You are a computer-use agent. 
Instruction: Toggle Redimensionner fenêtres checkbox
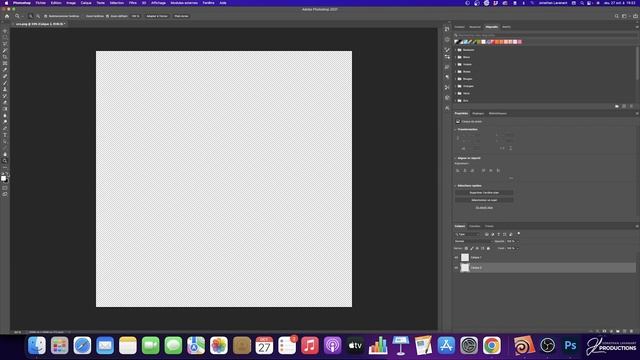(x=46, y=16)
